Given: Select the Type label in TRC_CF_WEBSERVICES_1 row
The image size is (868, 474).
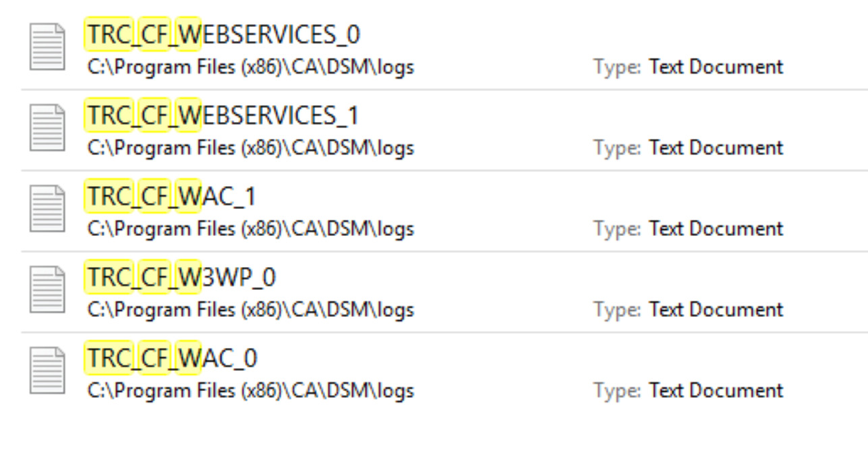Looking at the screenshot, I should 616,148.
